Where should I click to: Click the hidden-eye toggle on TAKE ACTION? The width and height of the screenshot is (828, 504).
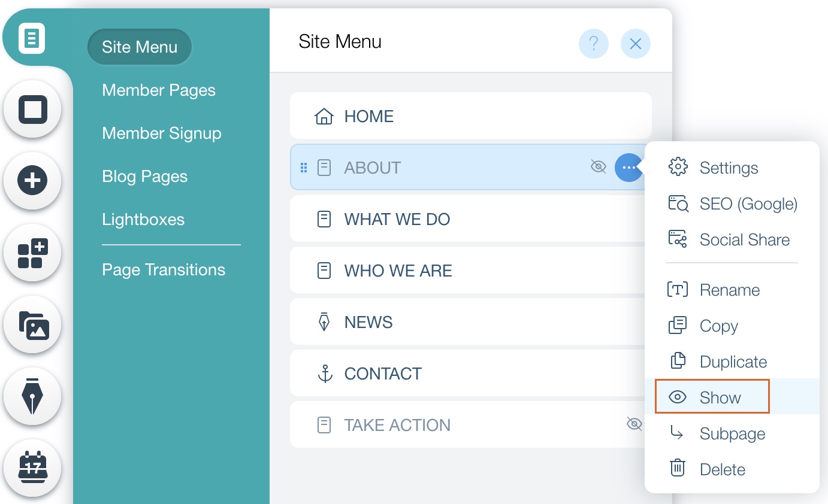pyautogui.click(x=634, y=424)
